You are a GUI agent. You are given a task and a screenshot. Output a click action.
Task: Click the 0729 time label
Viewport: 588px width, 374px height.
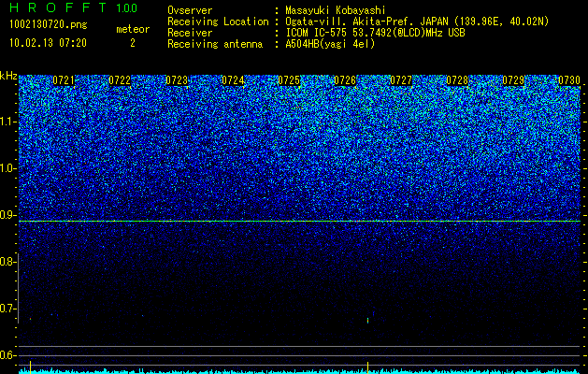point(513,80)
